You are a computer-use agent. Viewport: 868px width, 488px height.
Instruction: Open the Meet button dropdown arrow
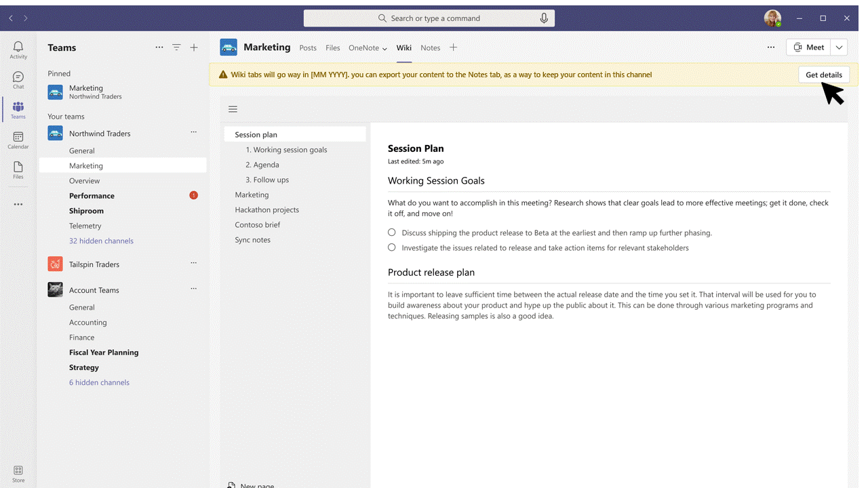pos(839,47)
